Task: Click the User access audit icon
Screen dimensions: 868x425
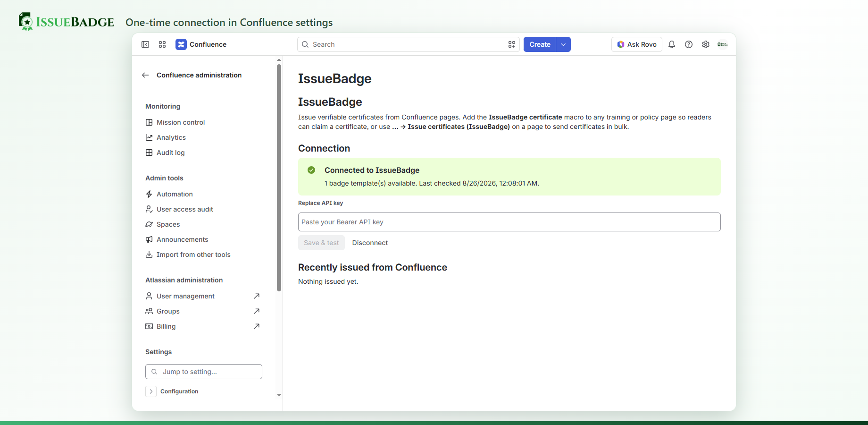Action: (x=149, y=209)
